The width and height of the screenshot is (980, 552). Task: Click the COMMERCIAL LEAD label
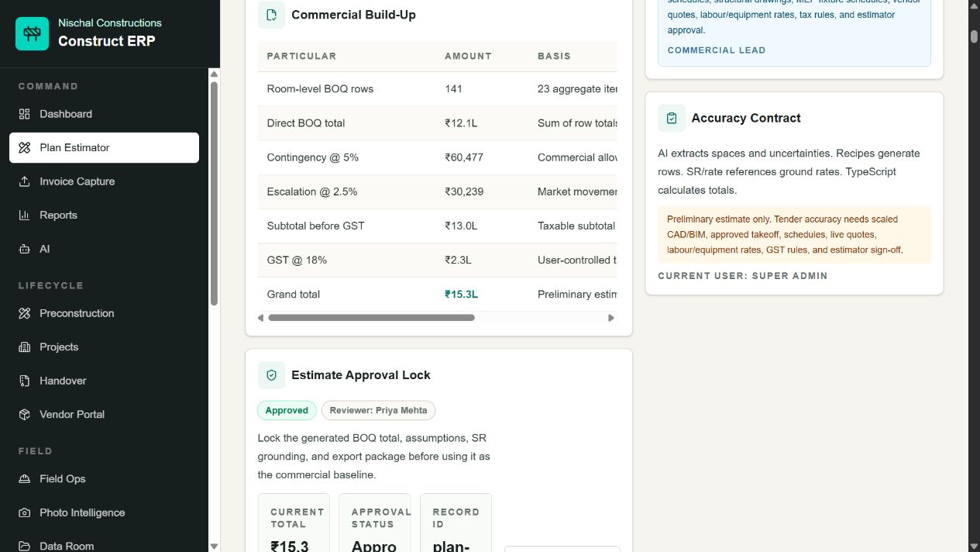click(716, 50)
